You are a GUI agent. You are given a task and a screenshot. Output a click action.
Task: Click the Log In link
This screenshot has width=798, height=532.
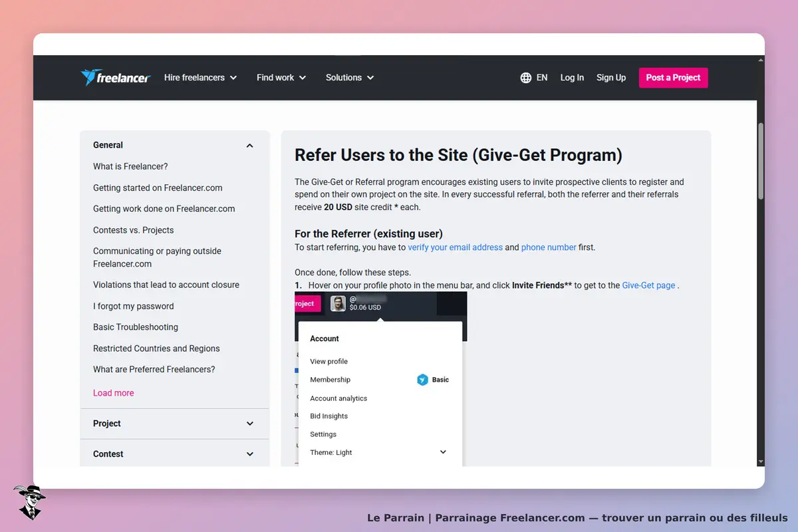[x=572, y=78]
